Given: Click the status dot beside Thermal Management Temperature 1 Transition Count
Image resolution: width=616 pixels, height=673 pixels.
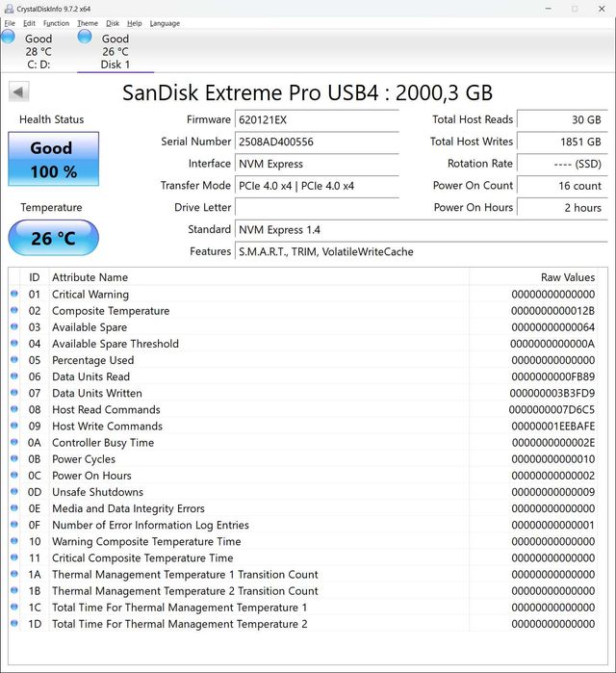Looking at the screenshot, I should point(14,574).
